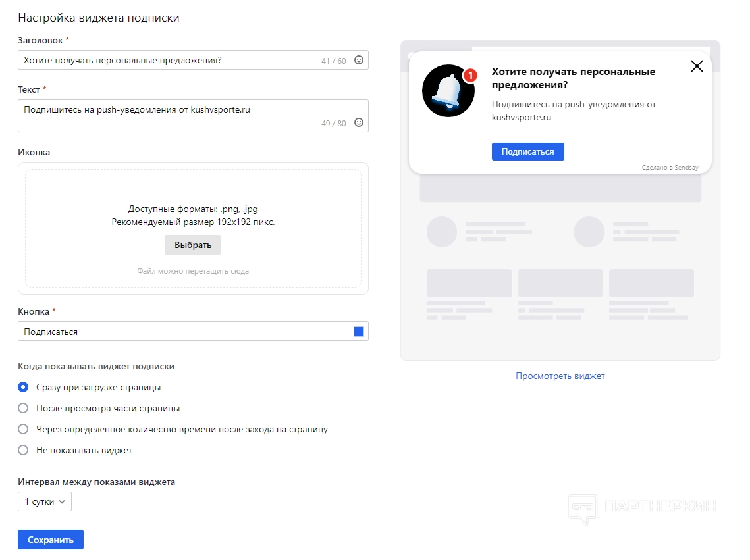Click the '41 / 60' character counter

point(333,61)
